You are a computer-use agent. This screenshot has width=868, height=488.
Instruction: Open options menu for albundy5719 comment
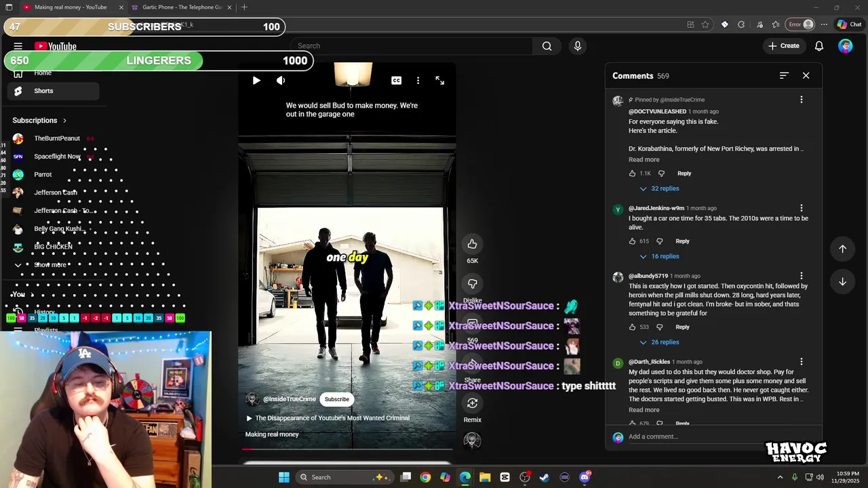pyautogui.click(x=801, y=276)
